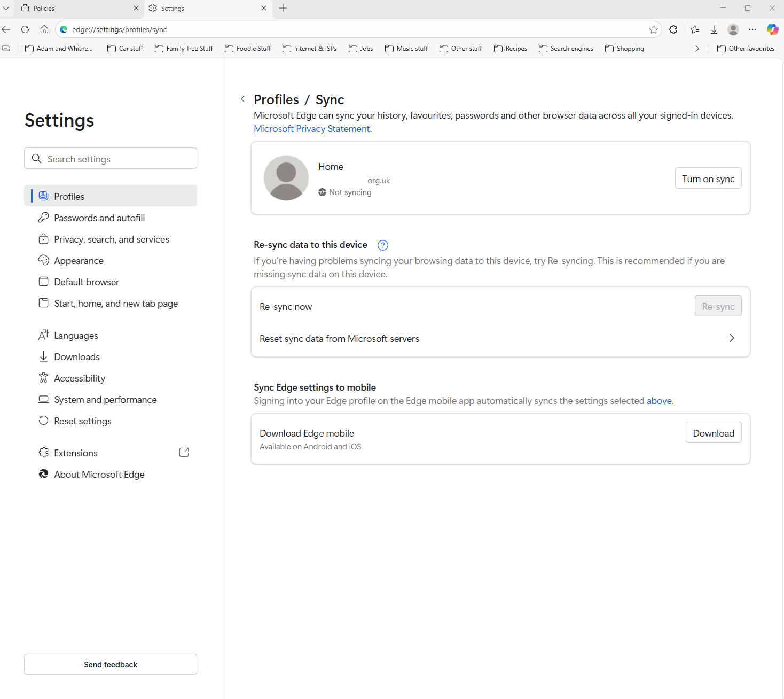Viewport: 784px width, 699px height.
Task: Open Browser essentials
Action: pos(673,29)
